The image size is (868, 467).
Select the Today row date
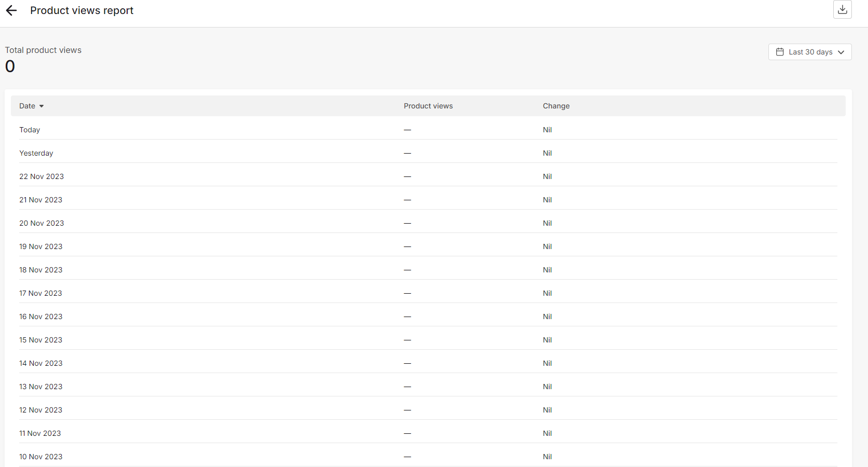[x=30, y=130]
